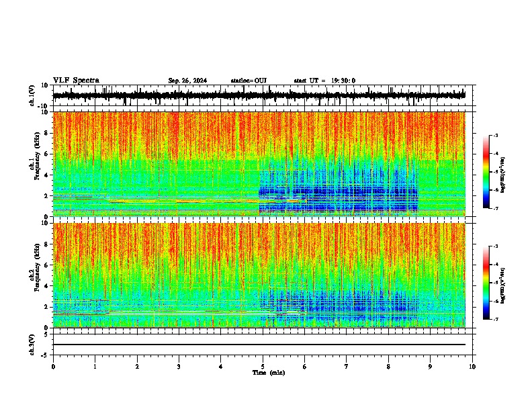The width and height of the screenshot is (532, 411).
Task: Click the ch.1 voltage waveform trace
Action: (259, 95)
